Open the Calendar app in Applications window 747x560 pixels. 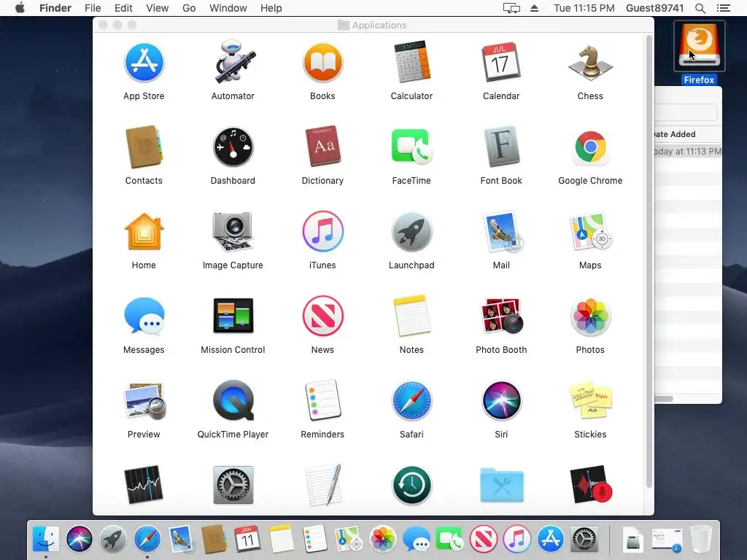click(x=501, y=63)
